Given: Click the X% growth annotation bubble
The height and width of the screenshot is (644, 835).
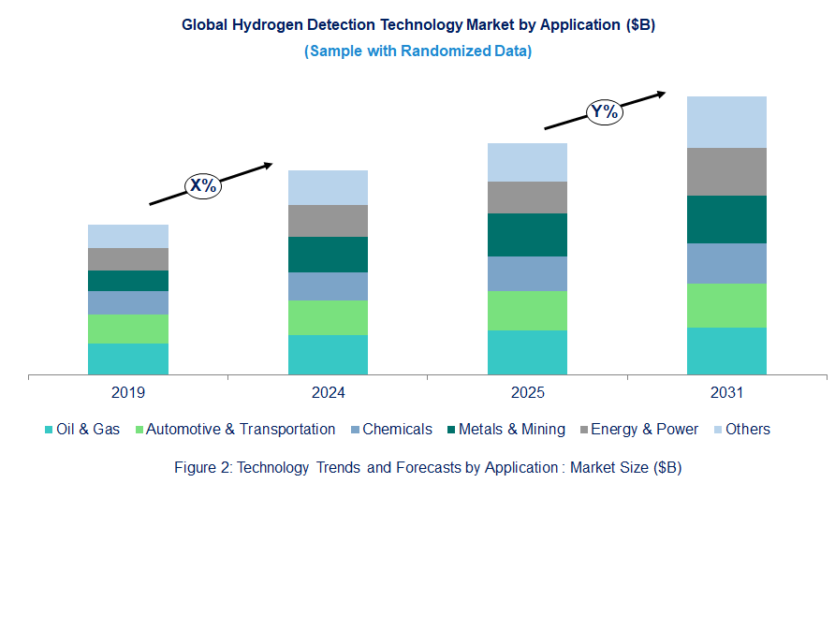Looking at the screenshot, I should point(202,185).
